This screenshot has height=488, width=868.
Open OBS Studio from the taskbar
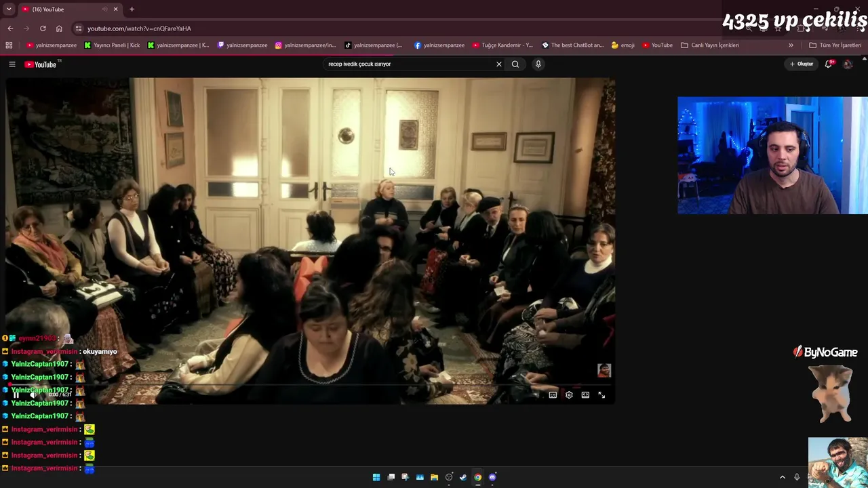tap(449, 477)
